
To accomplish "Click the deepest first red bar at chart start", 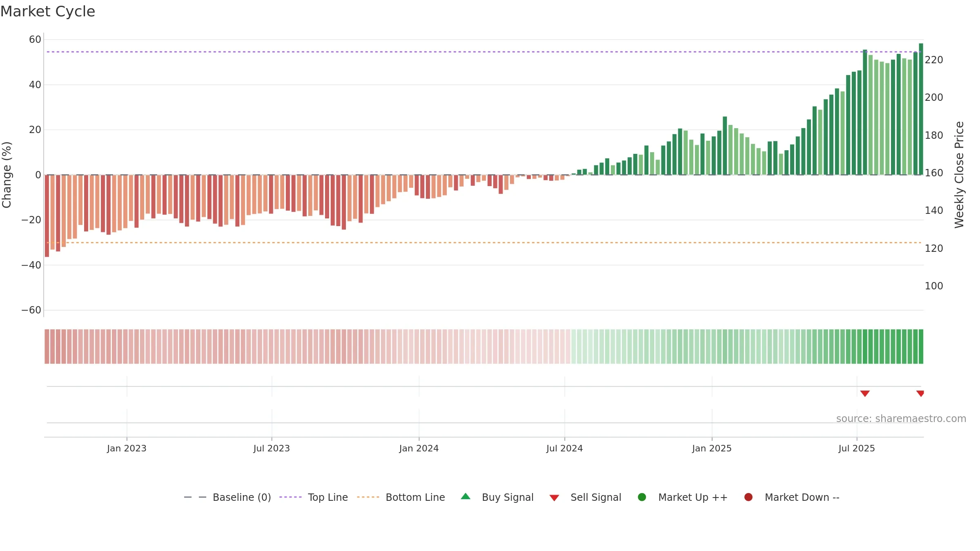I will (47, 216).
